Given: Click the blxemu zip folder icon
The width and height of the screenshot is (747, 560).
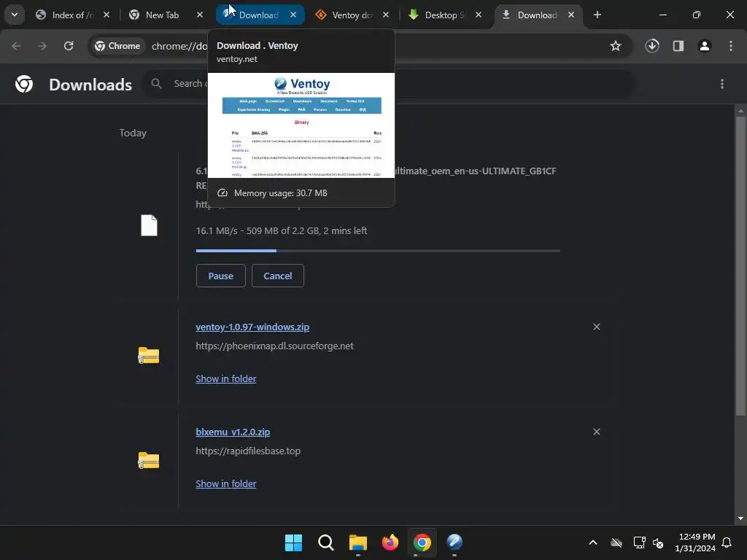Looking at the screenshot, I should (149, 461).
